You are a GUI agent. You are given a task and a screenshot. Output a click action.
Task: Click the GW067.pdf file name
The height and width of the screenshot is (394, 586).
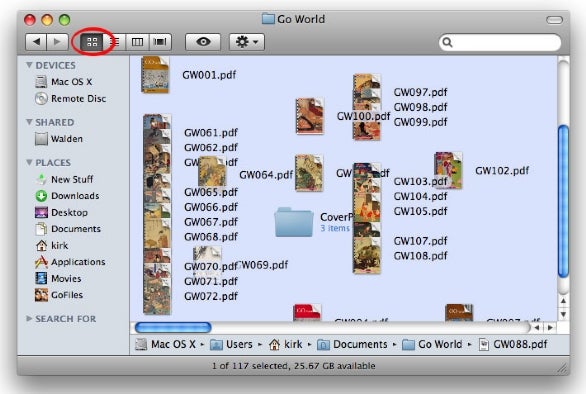[x=211, y=222]
